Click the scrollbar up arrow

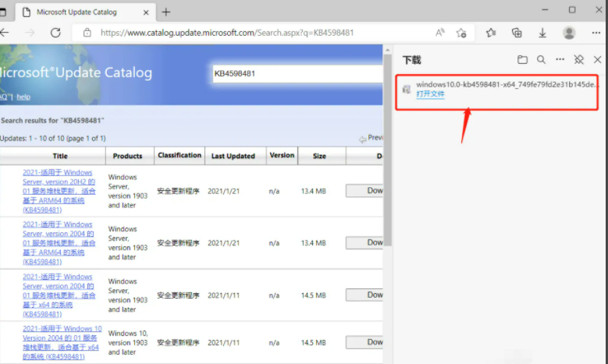click(x=387, y=50)
